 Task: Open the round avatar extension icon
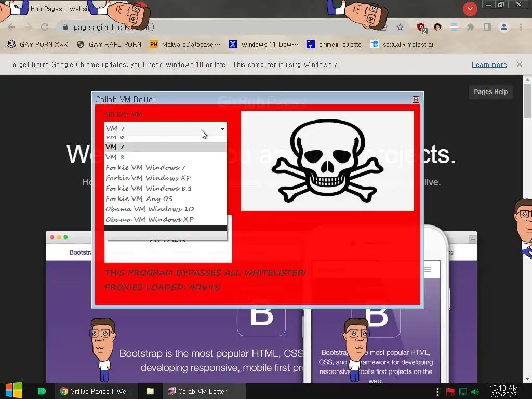click(x=437, y=27)
